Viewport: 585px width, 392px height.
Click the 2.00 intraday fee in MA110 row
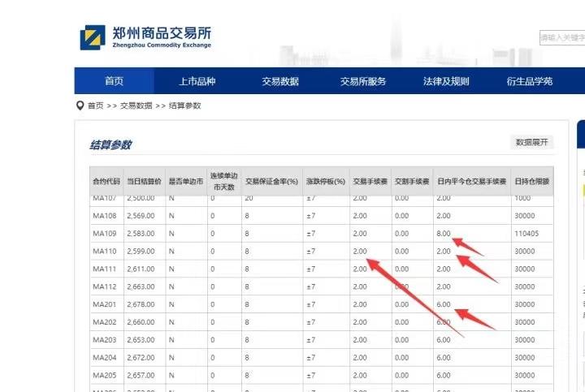click(444, 252)
